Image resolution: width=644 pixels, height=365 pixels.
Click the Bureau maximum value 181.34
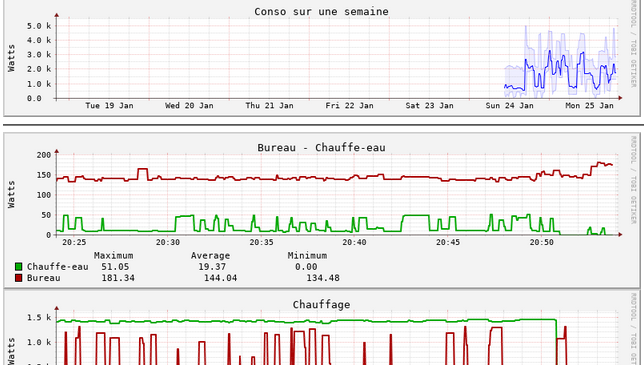(118, 278)
